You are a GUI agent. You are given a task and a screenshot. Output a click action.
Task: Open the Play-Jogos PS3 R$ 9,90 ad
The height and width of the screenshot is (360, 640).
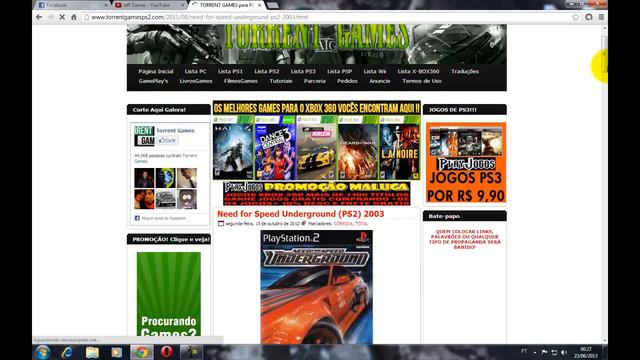(x=466, y=162)
